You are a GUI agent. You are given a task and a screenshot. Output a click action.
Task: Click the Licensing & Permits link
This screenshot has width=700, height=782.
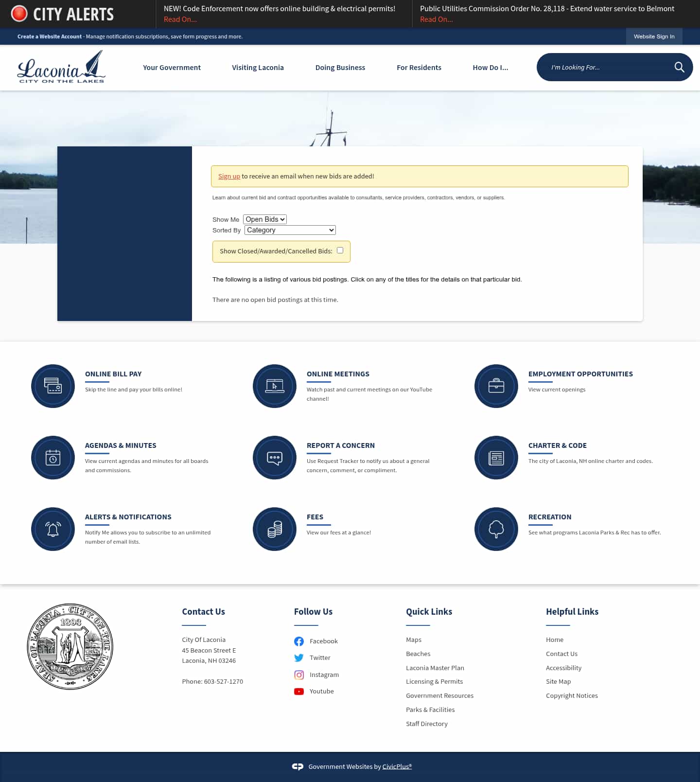coord(435,682)
